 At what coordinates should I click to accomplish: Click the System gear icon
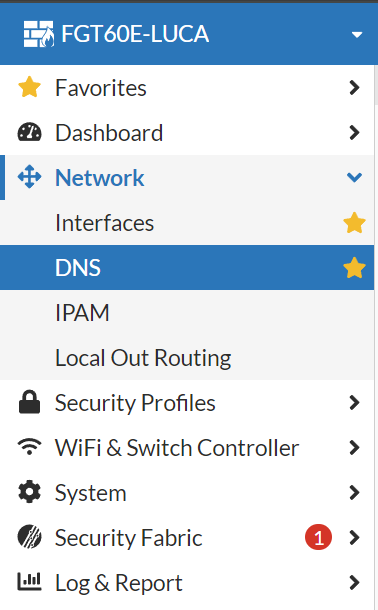click(30, 492)
